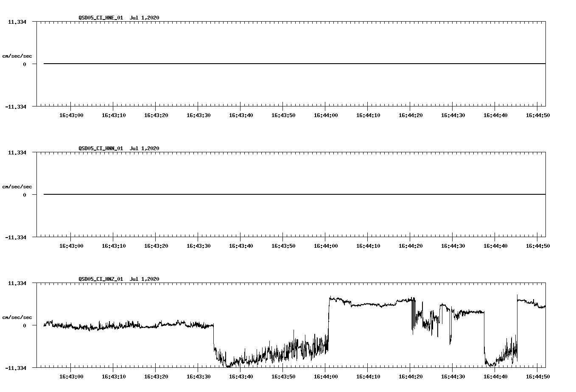Click cm/sec/sec unit label of HNN plot
The image size is (576, 392).
17,187
